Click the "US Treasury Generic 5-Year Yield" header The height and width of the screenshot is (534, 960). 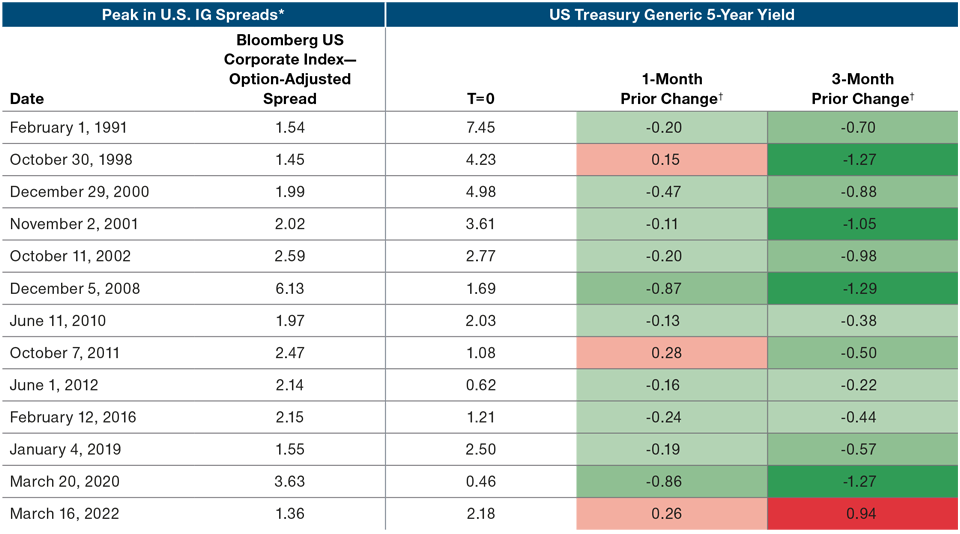670,14
